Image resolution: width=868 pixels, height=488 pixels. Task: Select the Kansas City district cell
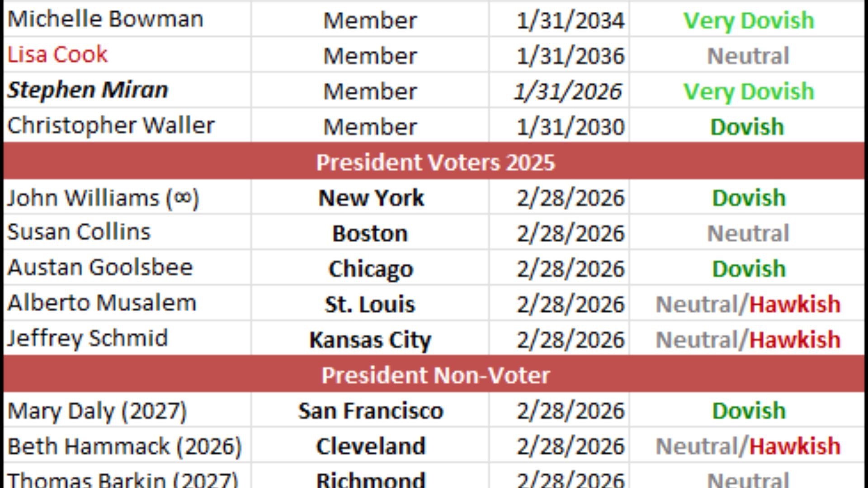coord(370,340)
